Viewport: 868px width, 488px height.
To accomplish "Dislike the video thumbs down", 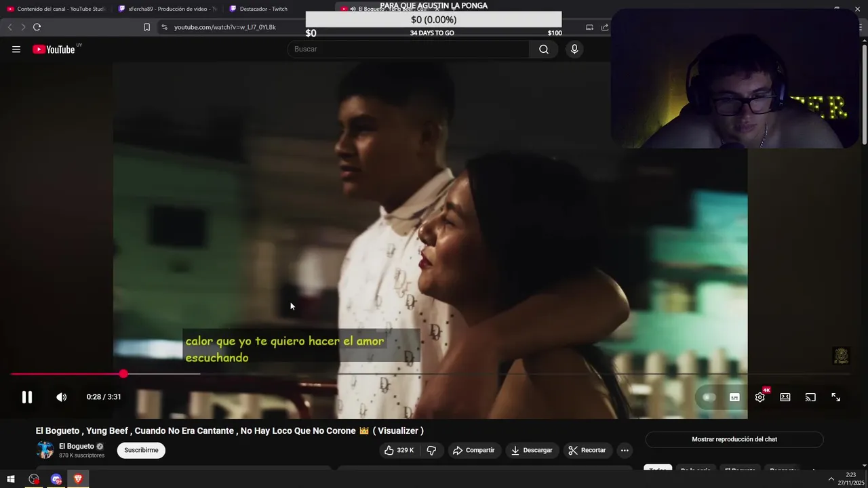I will click(x=431, y=450).
